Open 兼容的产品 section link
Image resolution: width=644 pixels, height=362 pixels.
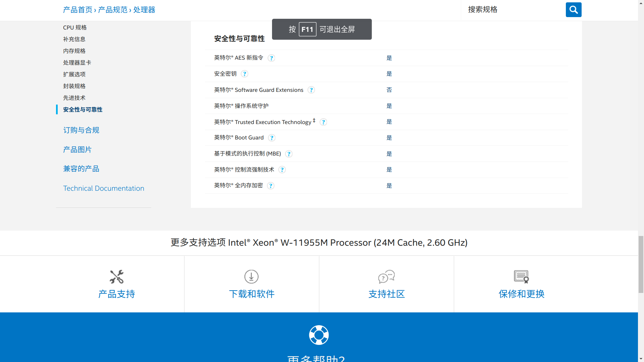tap(81, 169)
